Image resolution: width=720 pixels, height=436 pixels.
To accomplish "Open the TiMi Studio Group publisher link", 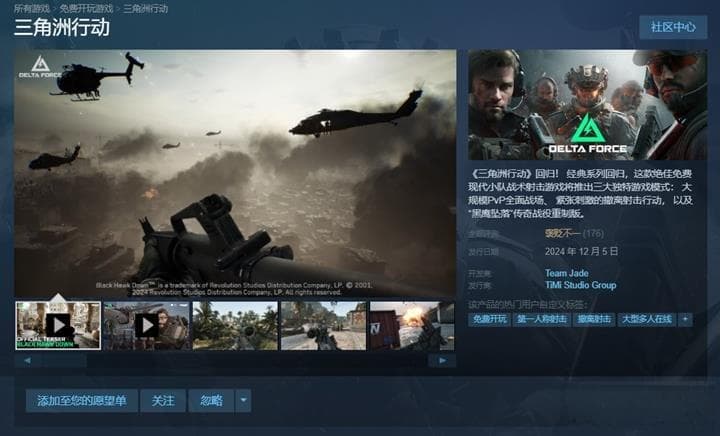I will pos(580,285).
